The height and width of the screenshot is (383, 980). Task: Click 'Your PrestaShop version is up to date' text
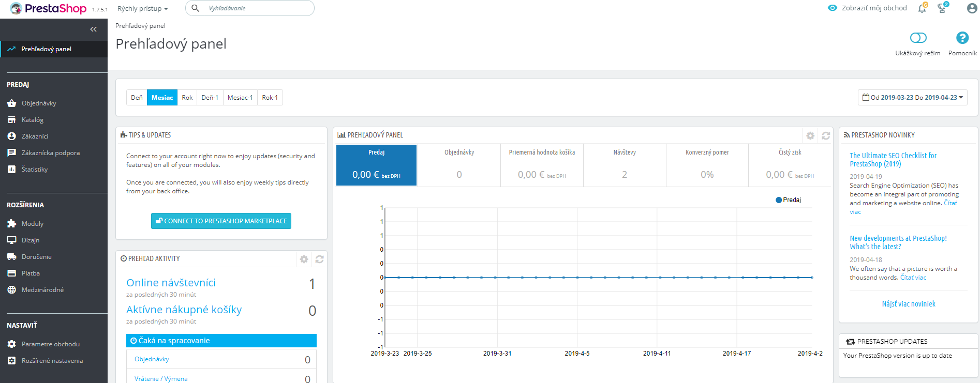point(898,356)
